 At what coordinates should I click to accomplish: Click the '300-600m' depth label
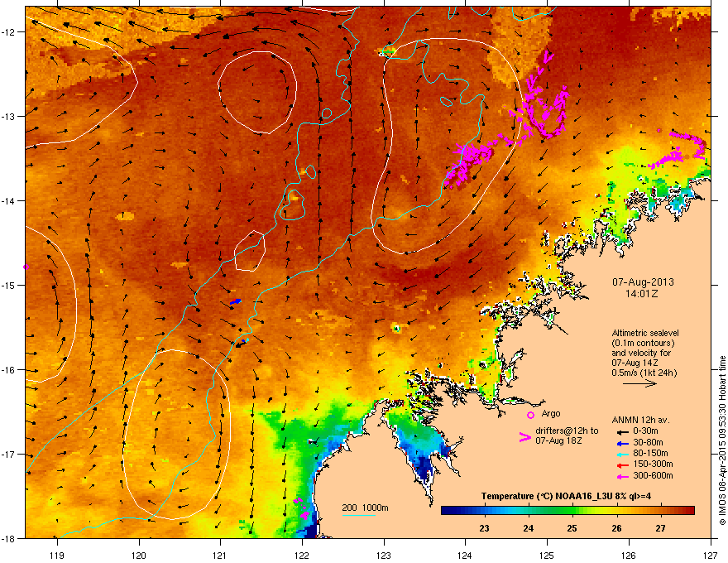click(654, 475)
